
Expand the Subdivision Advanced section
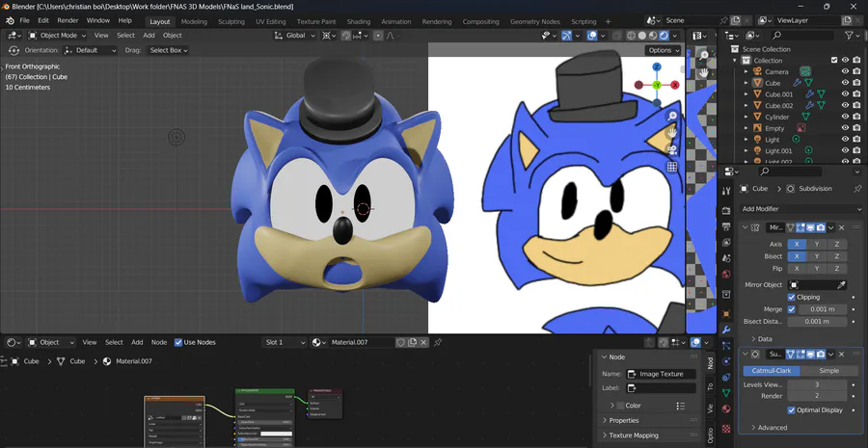769,428
